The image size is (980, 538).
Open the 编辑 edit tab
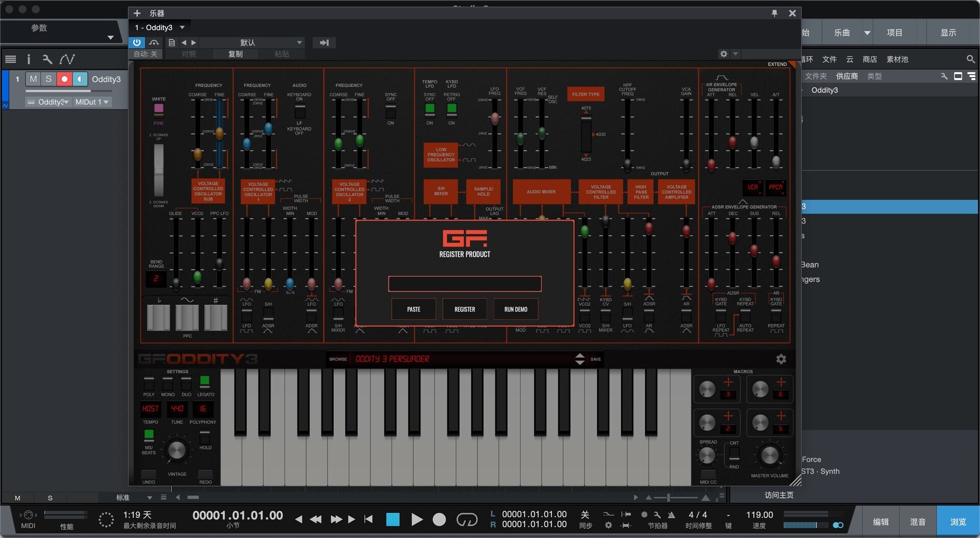tap(880, 522)
